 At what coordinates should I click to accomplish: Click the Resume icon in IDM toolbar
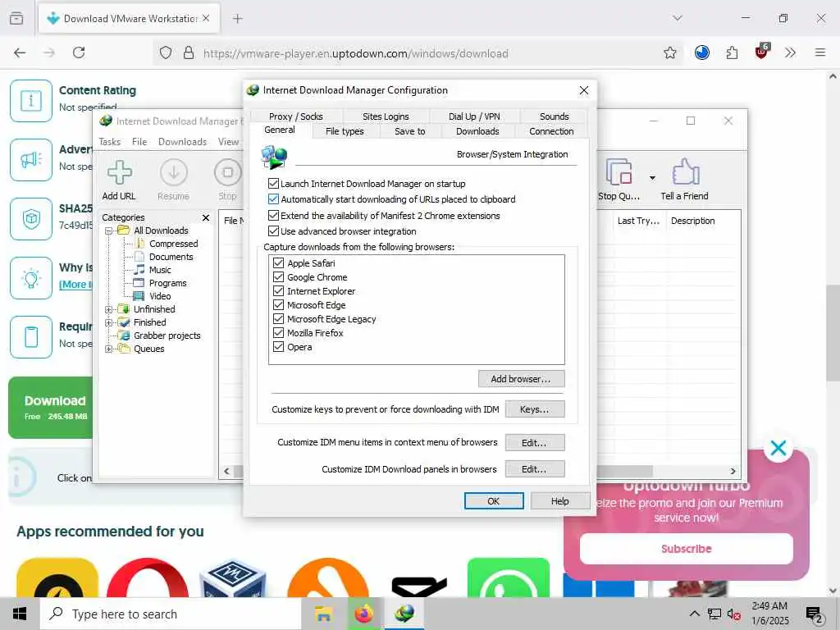[x=174, y=172]
